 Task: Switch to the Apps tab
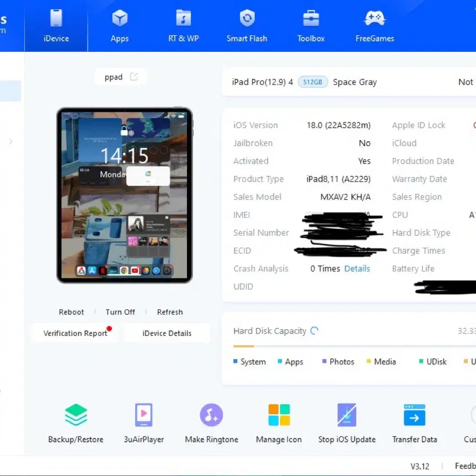click(120, 26)
